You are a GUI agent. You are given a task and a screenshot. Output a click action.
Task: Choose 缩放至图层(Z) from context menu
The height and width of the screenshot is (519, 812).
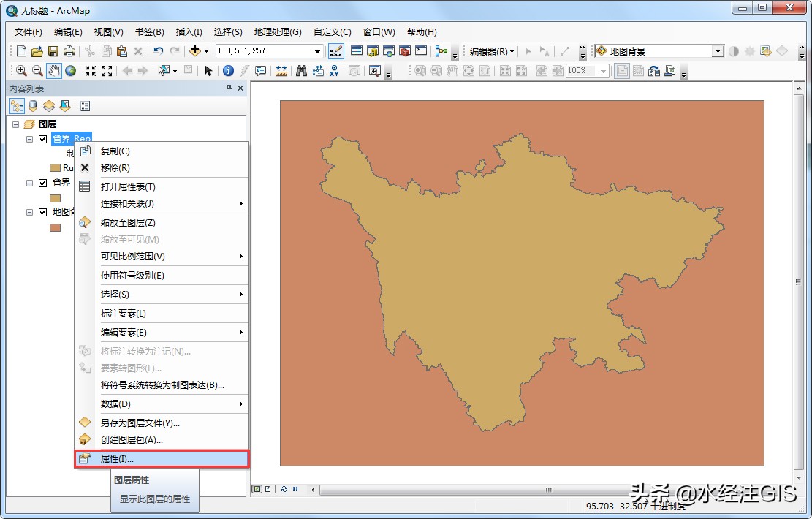point(162,223)
